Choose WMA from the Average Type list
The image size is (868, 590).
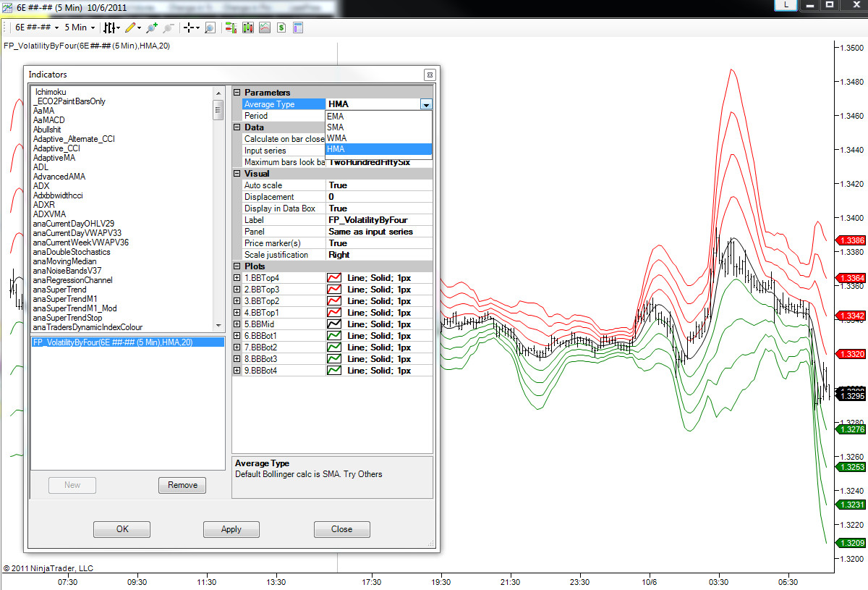coord(378,138)
